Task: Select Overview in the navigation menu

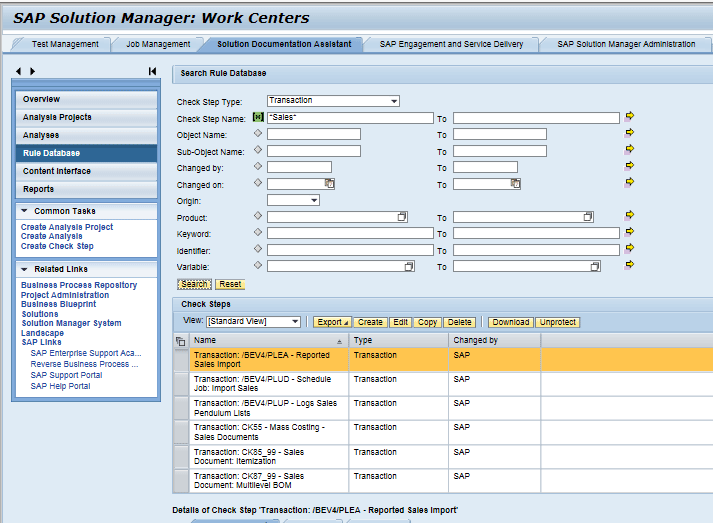Action: [x=86, y=99]
